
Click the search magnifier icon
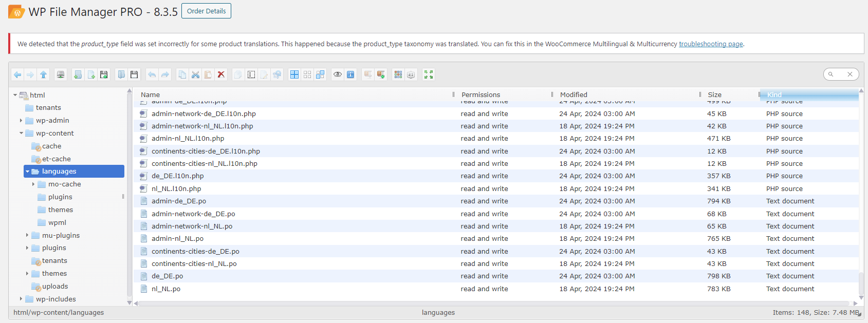(830, 74)
